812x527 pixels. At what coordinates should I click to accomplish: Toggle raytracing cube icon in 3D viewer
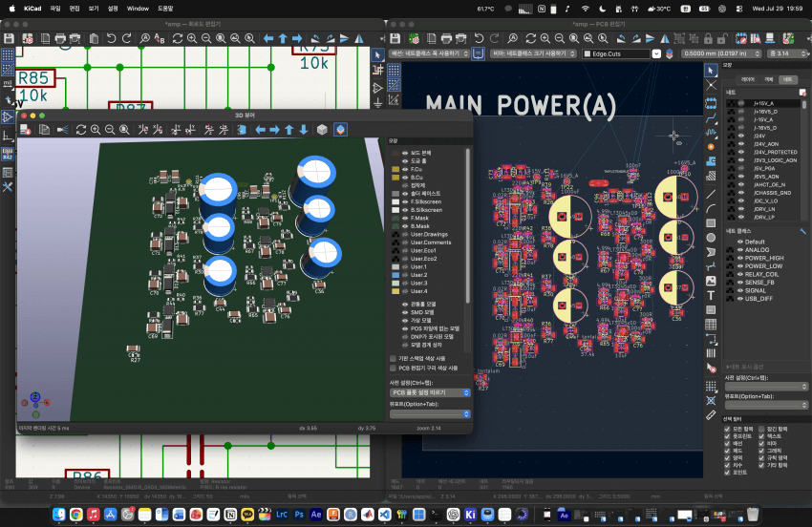322,130
